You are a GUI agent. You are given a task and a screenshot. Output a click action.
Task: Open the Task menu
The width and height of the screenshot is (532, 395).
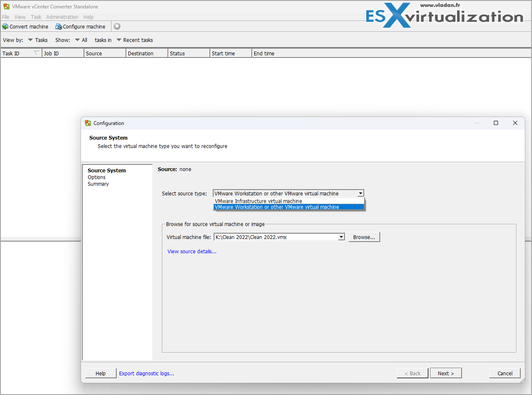click(36, 17)
